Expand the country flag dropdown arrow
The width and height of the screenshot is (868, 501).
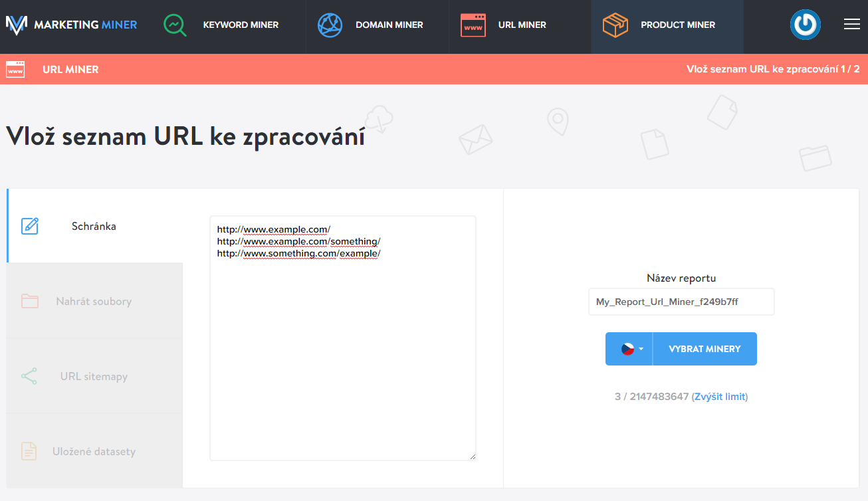[x=641, y=349]
